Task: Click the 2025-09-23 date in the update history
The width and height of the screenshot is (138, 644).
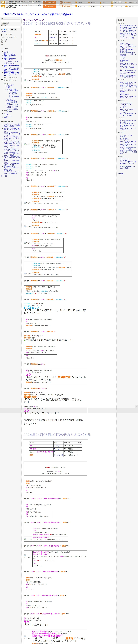Action: (x=121, y=41)
